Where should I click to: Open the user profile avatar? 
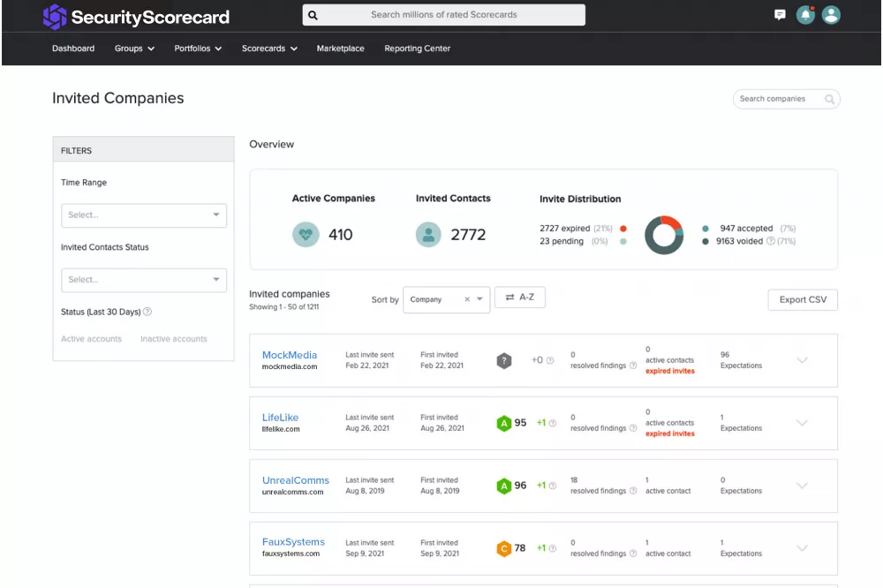click(831, 15)
